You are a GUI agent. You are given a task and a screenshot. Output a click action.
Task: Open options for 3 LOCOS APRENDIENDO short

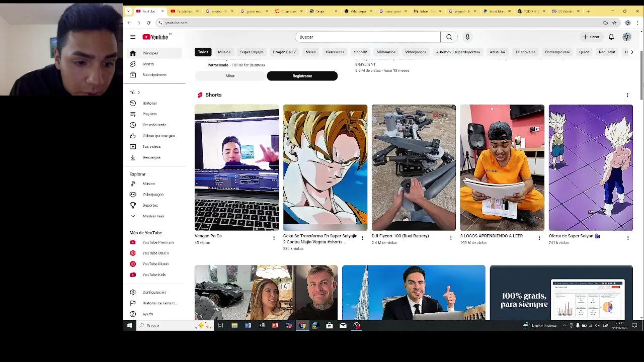coord(539,238)
